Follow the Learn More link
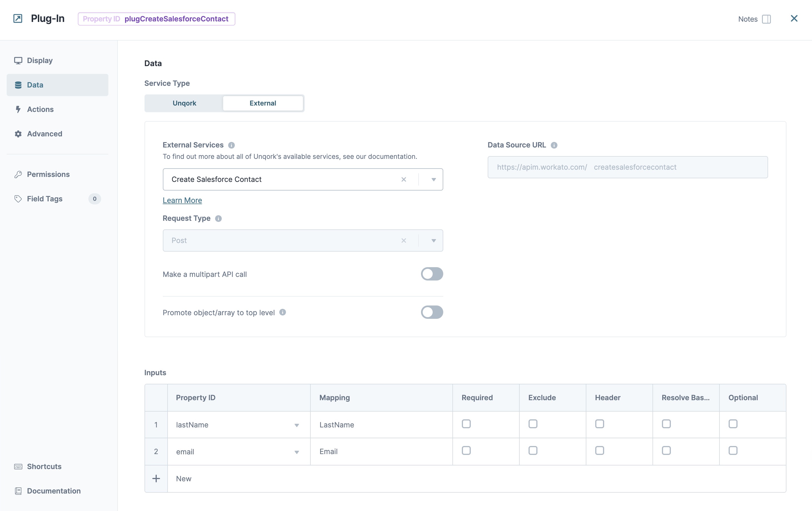Image resolution: width=812 pixels, height=511 pixels. (182, 200)
